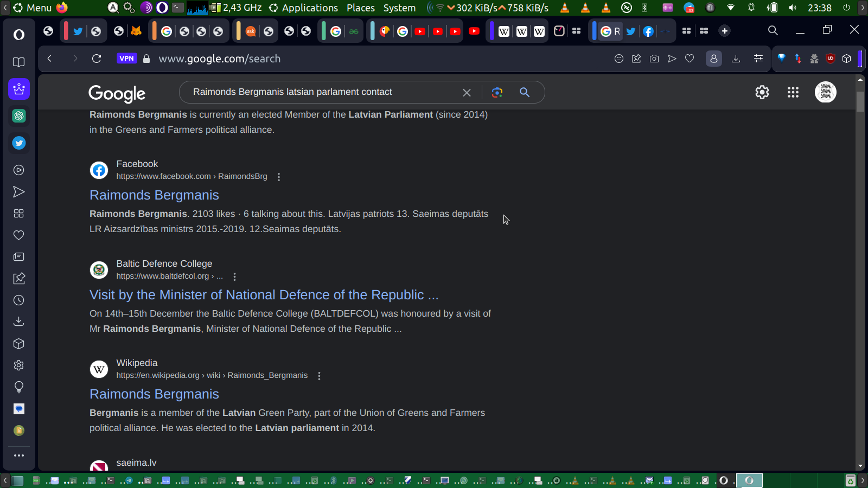
Task: Open the downloads icon in browser toolbar
Action: pos(736,59)
